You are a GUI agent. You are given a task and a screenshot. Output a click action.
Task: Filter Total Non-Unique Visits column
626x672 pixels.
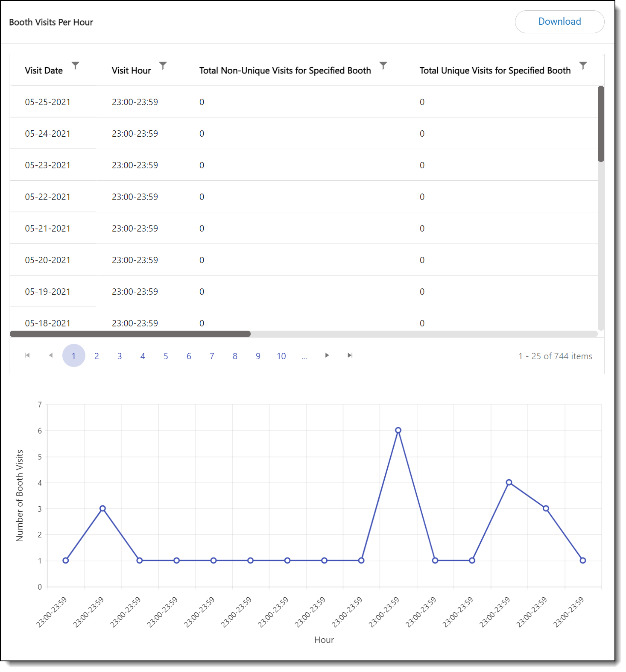tap(383, 65)
